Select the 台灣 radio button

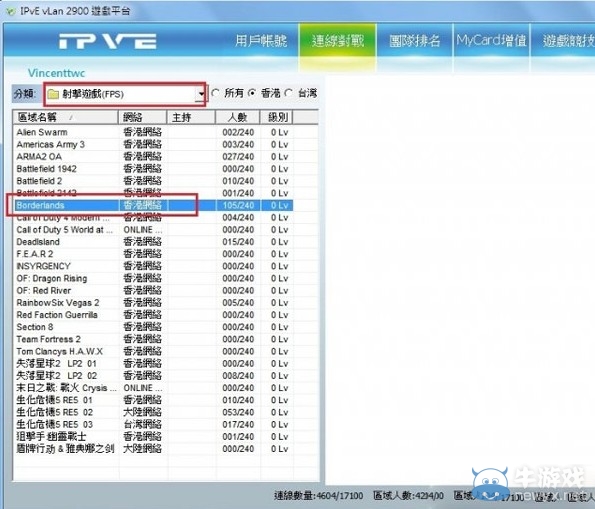point(289,93)
